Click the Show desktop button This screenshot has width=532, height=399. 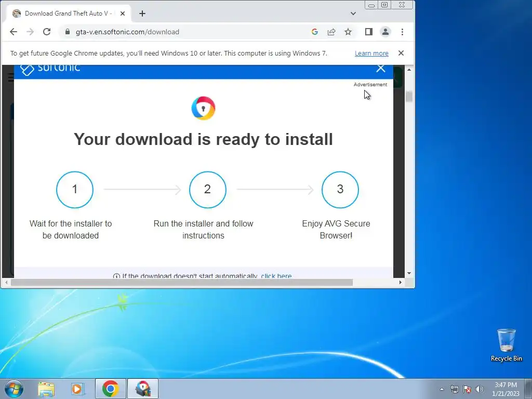pyautogui.click(x=528, y=389)
